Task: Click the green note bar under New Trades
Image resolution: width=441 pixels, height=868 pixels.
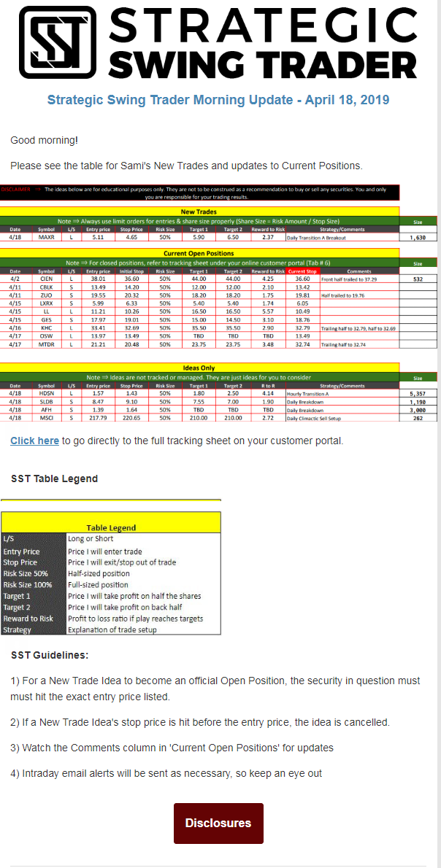Action: [x=199, y=221]
